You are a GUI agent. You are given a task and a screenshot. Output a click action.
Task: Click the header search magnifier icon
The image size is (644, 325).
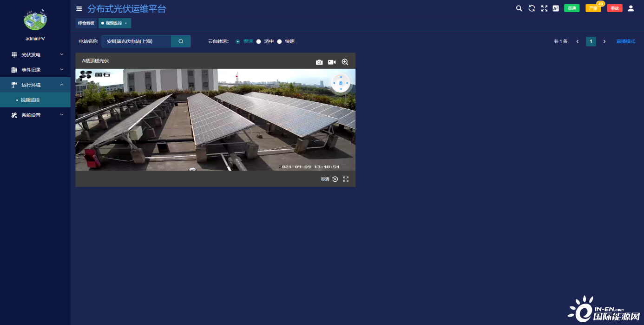[519, 8]
